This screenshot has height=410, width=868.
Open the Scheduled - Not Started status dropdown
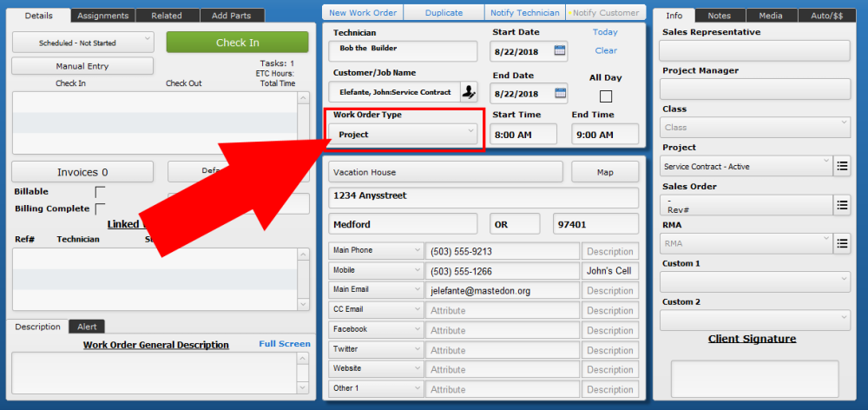click(82, 43)
